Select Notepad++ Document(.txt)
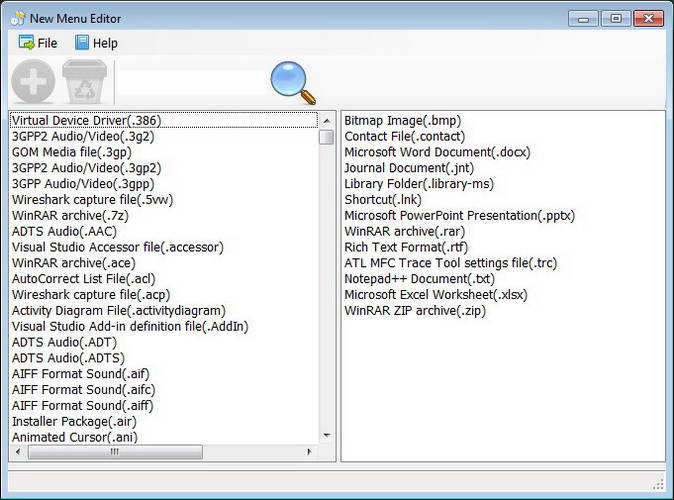This screenshot has width=674, height=500. tap(503, 279)
